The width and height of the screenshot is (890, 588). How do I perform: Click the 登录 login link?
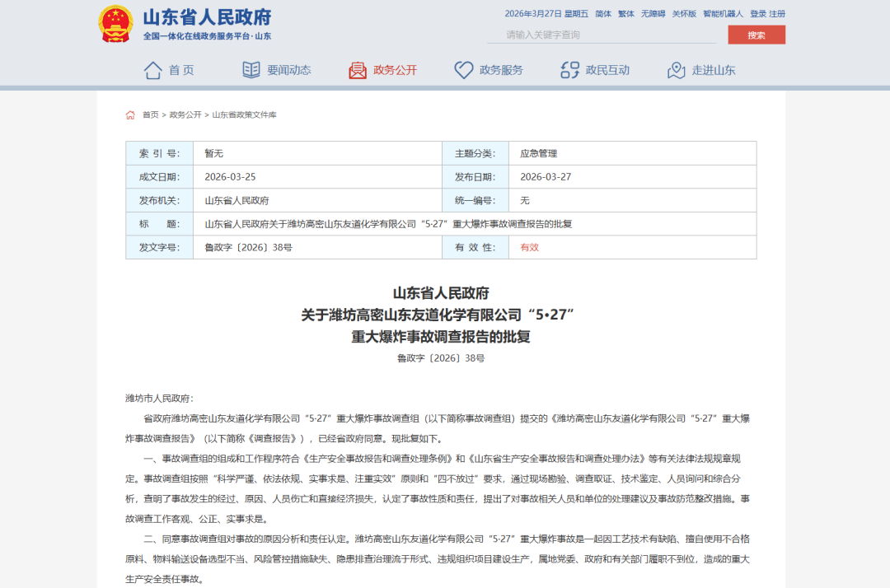[758, 14]
